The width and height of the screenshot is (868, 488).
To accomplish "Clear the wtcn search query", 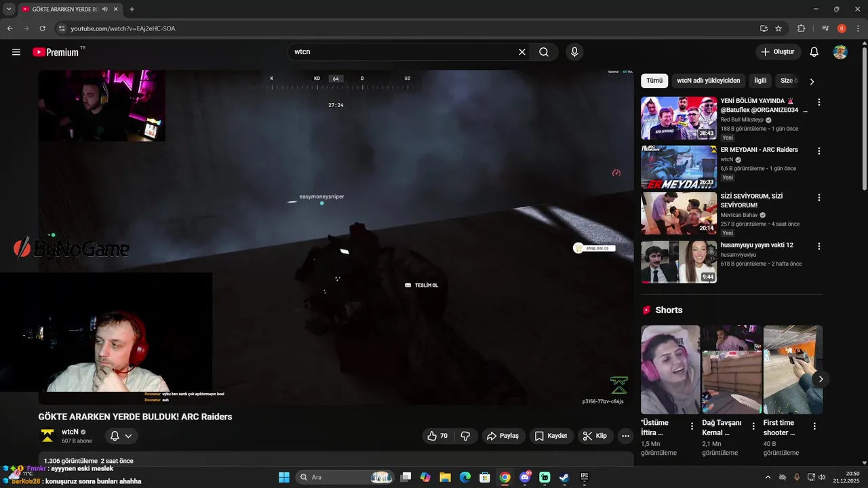I will [522, 52].
